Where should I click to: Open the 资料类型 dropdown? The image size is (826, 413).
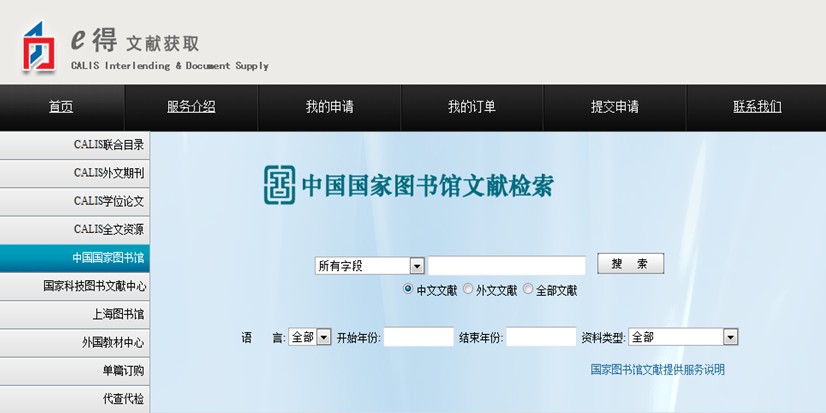(683, 337)
